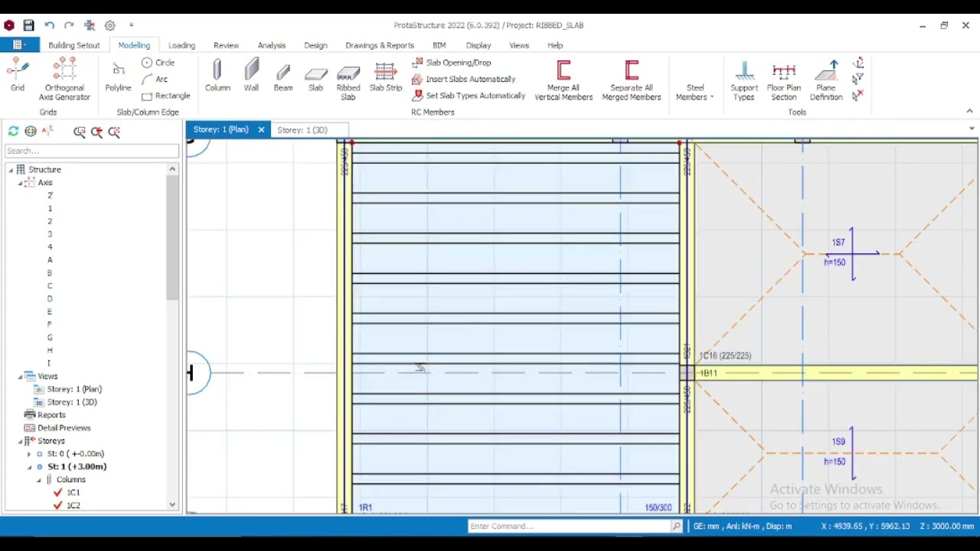Screen dimensions: 980x551
Task: Click the coordinate axes tool icon
Action: (858, 63)
